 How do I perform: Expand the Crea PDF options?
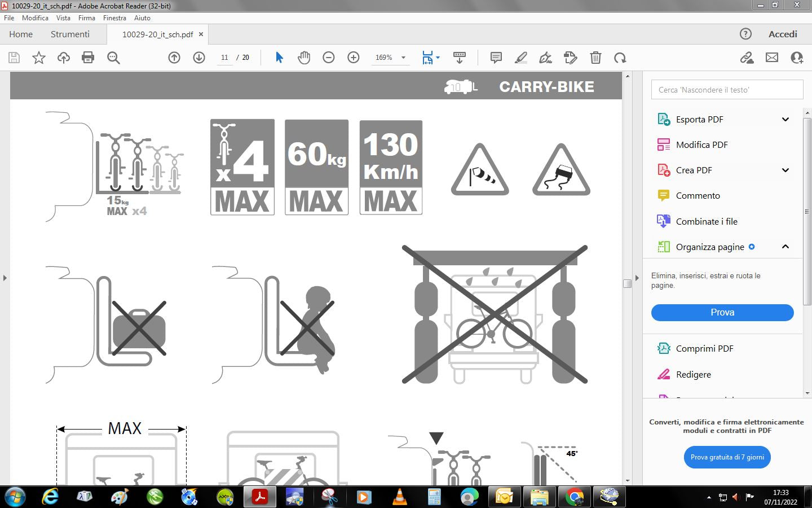785,170
